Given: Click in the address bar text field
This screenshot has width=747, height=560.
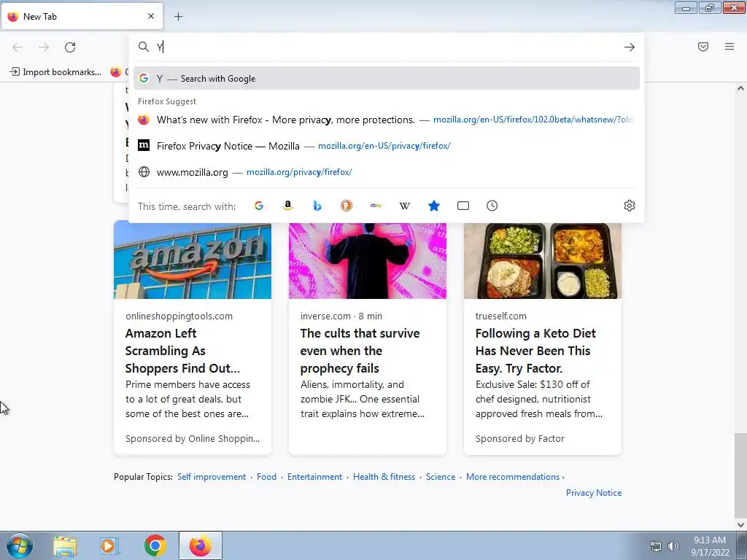Looking at the screenshot, I should tap(386, 47).
